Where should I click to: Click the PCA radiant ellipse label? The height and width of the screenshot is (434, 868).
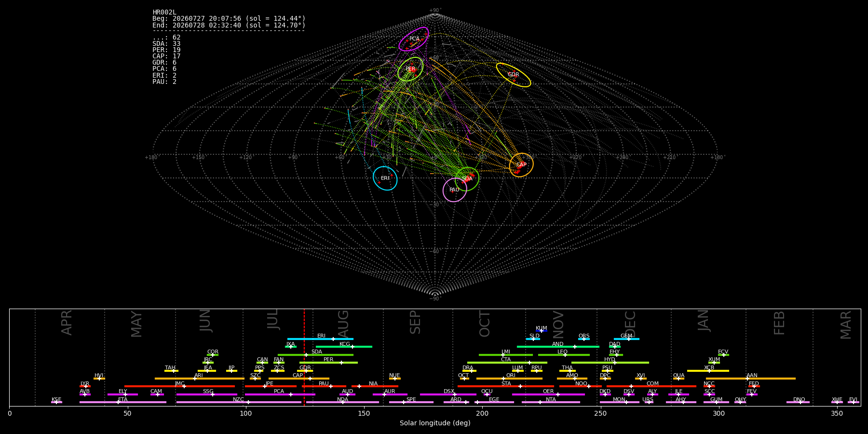414,39
